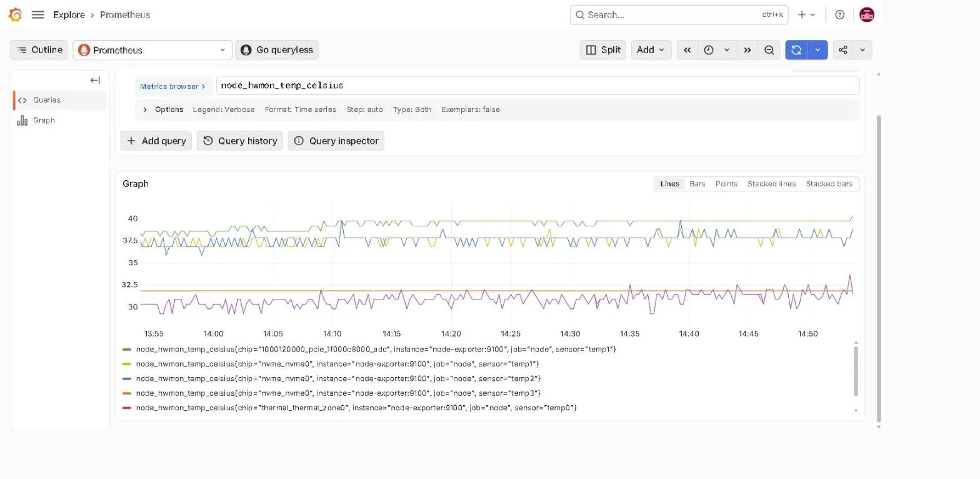This screenshot has width=980, height=479.
Task: Click the legend list scrollbar
Action: (x=856, y=371)
